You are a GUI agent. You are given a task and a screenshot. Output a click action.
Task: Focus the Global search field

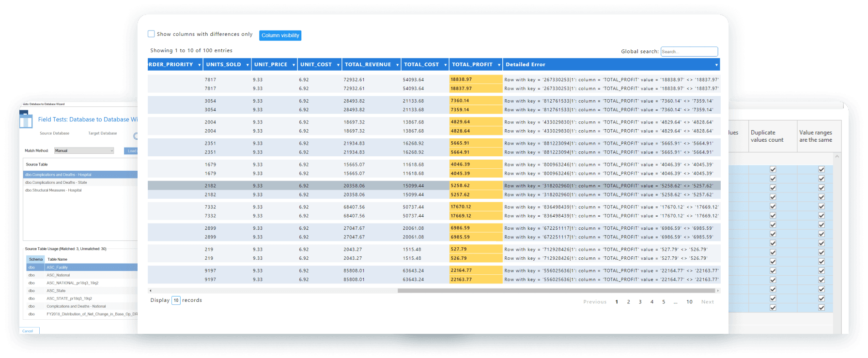689,51
